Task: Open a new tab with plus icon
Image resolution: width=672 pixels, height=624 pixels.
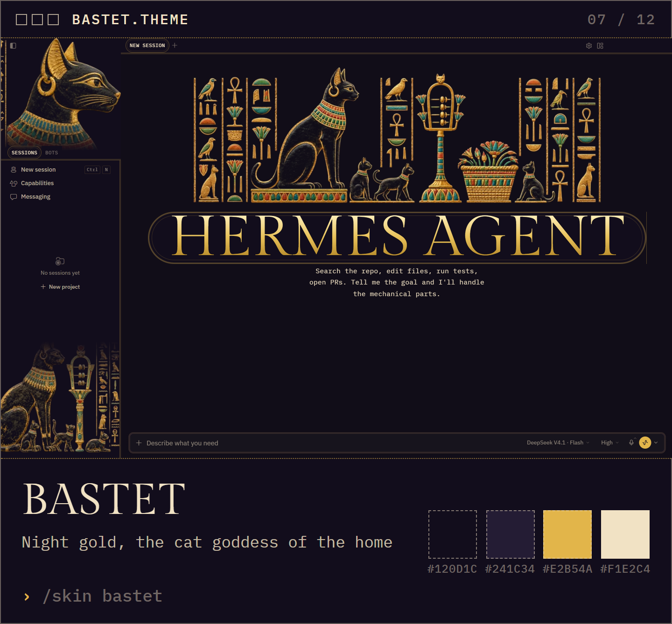Action: [x=175, y=45]
